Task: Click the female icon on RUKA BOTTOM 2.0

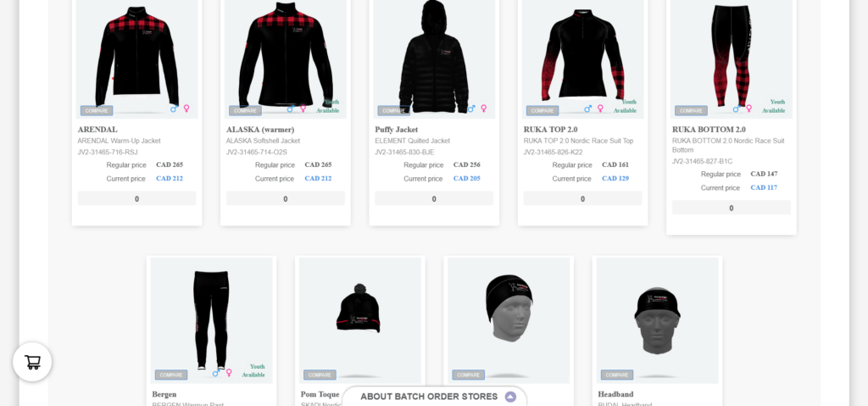Action: coord(749,108)
